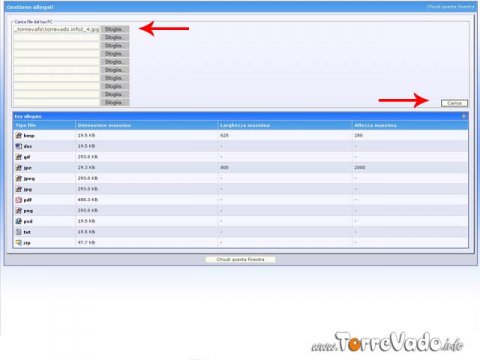Click the maximum width value in jpe row

click(224, 167)
